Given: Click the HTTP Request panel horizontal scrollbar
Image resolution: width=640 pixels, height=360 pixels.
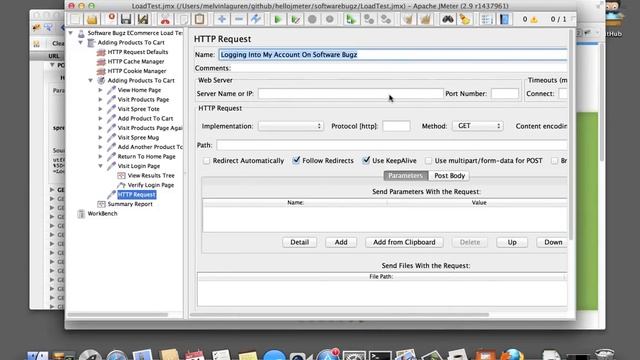Looking at the screenshot, I should click(340, 315).
